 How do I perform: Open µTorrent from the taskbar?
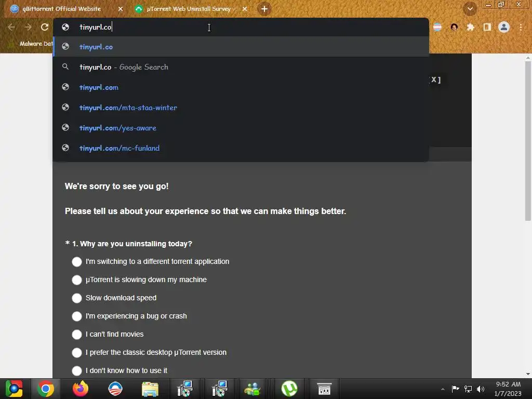289,389
